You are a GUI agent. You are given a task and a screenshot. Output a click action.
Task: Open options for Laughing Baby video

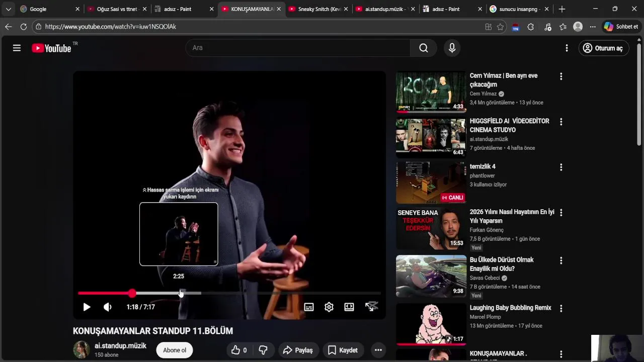(x=561, y=308)
